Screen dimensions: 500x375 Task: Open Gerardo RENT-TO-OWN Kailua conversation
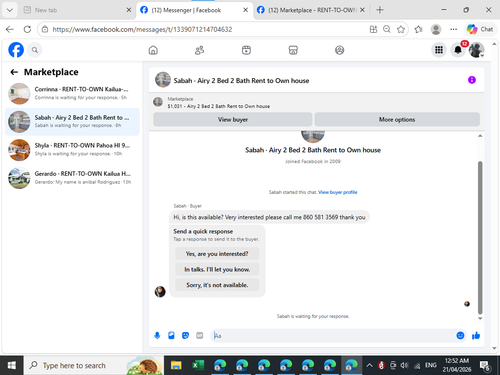click(x=72, y=178)
